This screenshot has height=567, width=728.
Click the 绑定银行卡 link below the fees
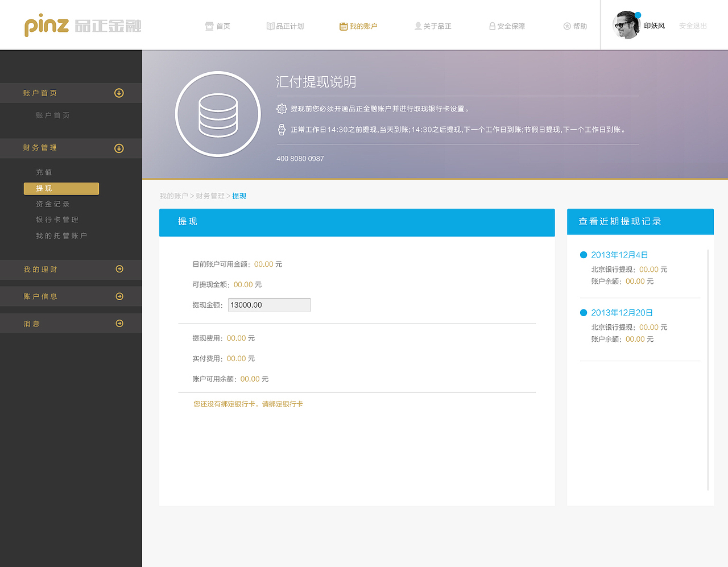(286, 404)
